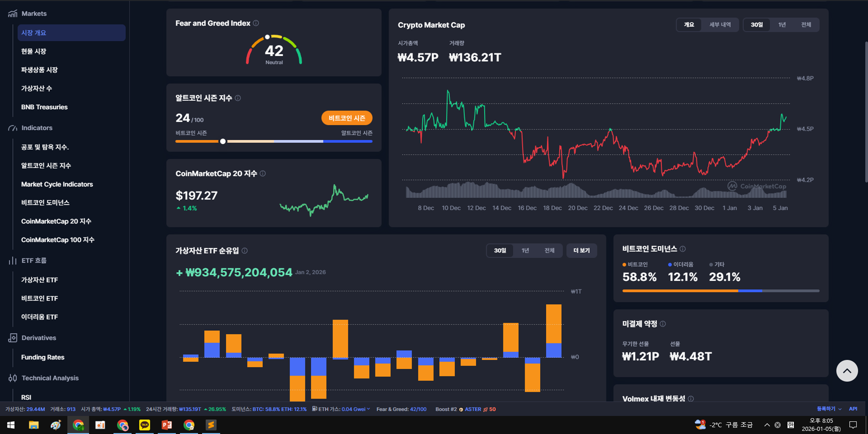Set ETF net flow range to 전체
This screenshot has height=434, width=868.
[x=549, y=251]
